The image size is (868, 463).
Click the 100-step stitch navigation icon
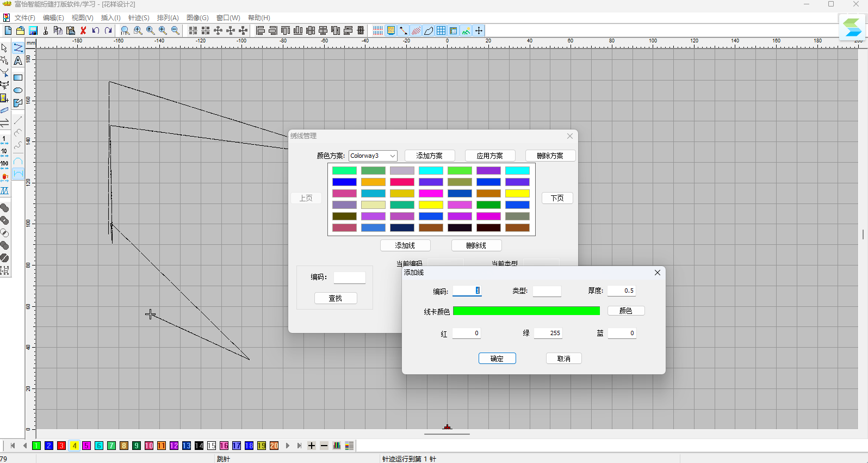coord(4,164)
